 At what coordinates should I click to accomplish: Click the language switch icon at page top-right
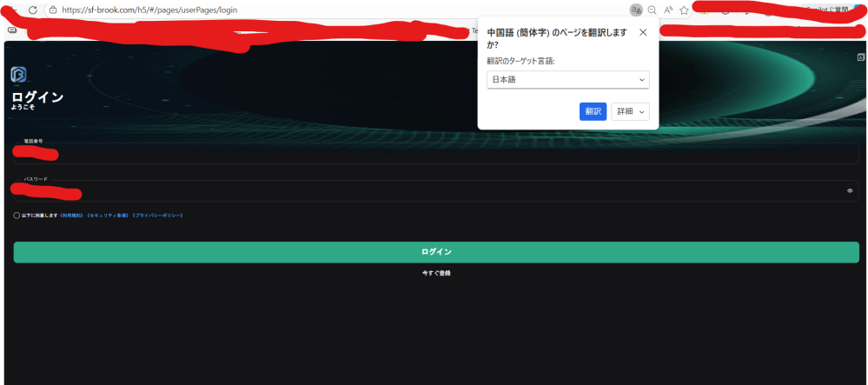[858, 57]
